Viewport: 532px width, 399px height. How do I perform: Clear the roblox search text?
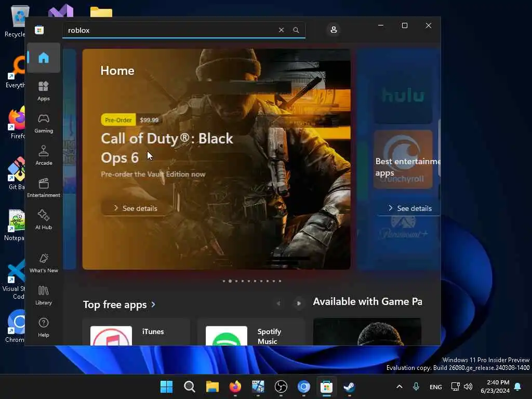click(x=281, y=30)
